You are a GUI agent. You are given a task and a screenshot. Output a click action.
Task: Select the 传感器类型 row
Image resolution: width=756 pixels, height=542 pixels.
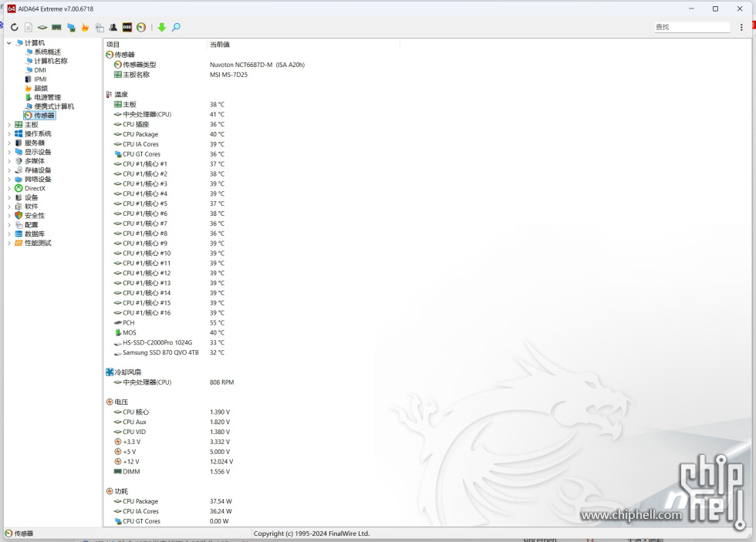(209, 65)
